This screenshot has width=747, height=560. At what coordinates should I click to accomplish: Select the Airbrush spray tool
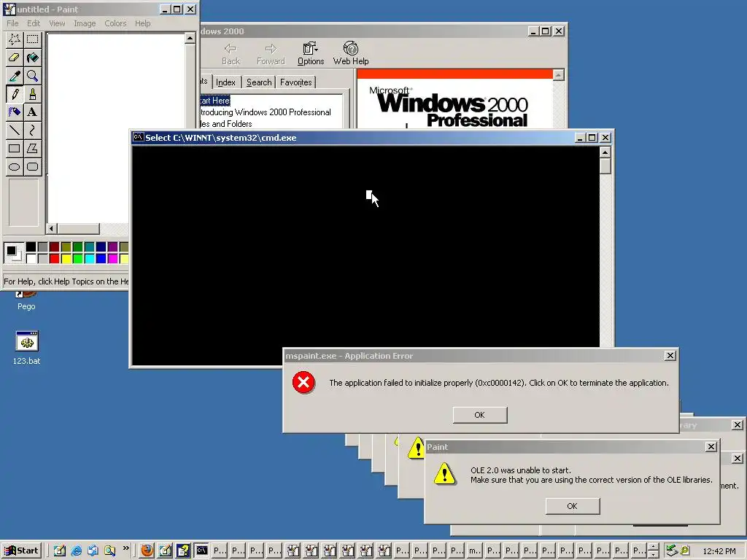click(x=15, y=112)
